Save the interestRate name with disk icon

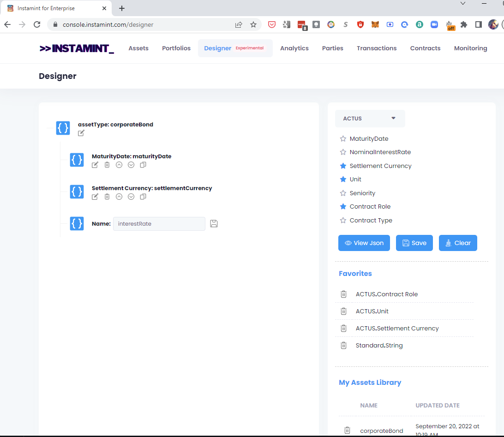(x=214, y=224)
